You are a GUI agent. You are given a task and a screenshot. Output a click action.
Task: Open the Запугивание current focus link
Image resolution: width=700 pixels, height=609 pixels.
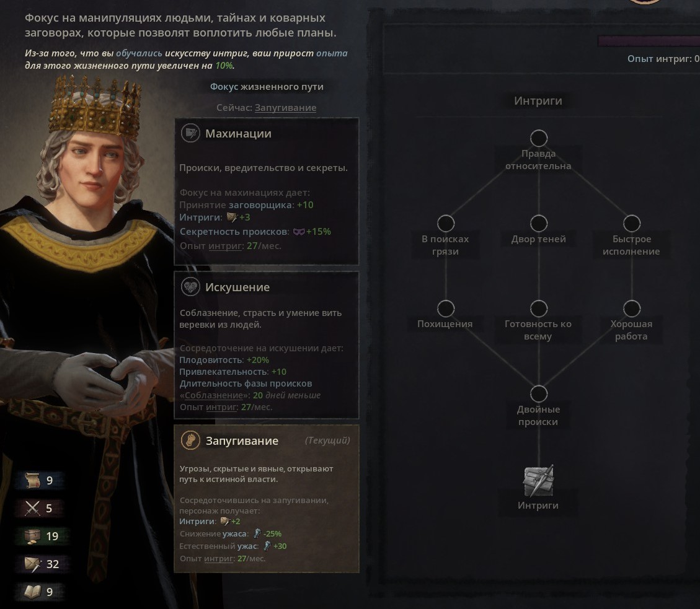pos(285,108)
